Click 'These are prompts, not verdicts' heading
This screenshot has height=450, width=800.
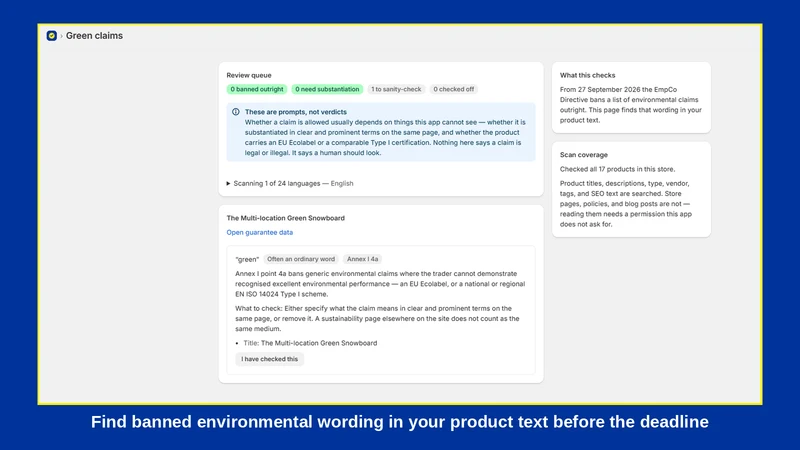coord(295,112)
